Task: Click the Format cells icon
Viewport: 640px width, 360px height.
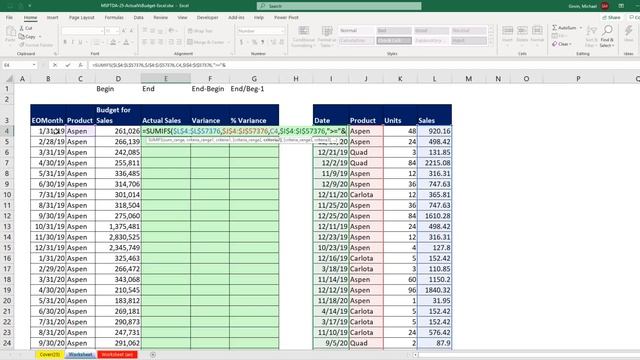Action: (x=537, y=31)
